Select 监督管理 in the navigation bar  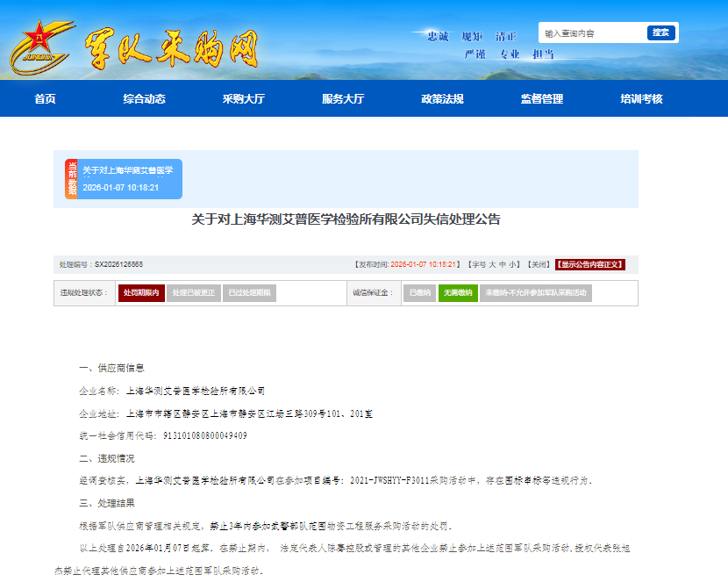tap(542, 98)
